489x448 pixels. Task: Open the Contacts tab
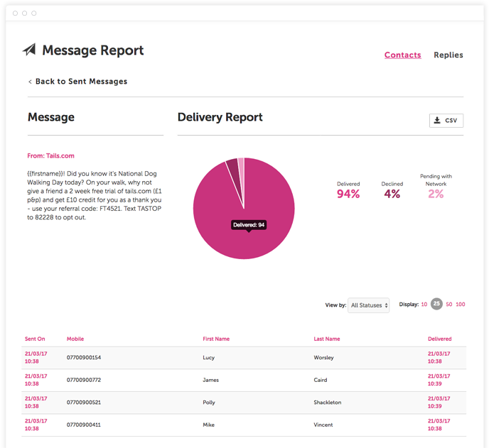(402, 55)
